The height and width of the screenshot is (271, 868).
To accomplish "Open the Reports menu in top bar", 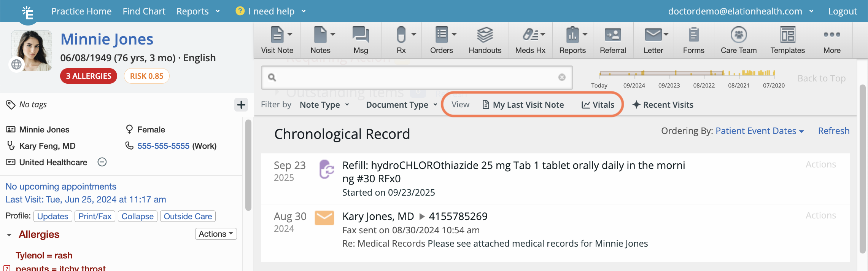I will 198,11.
